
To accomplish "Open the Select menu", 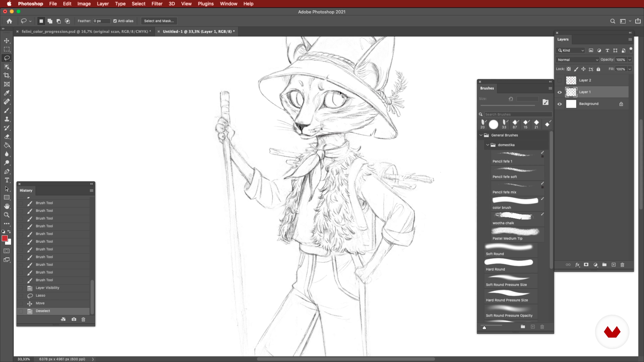I will tap(139, 4).
